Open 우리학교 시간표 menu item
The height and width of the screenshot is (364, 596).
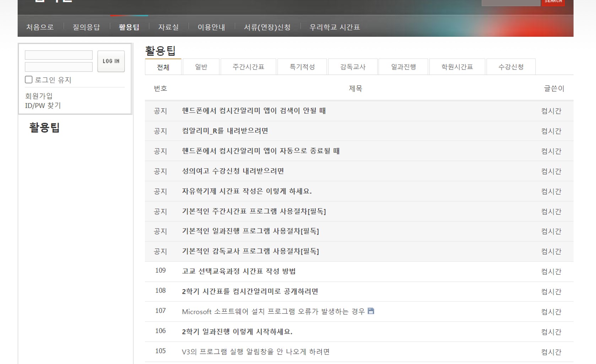point(335,27)
